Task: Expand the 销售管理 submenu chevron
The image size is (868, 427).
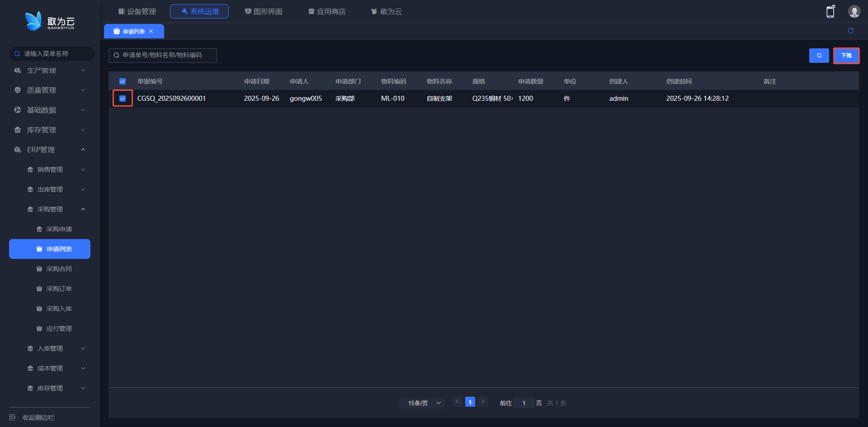Action: click(83, 169)
